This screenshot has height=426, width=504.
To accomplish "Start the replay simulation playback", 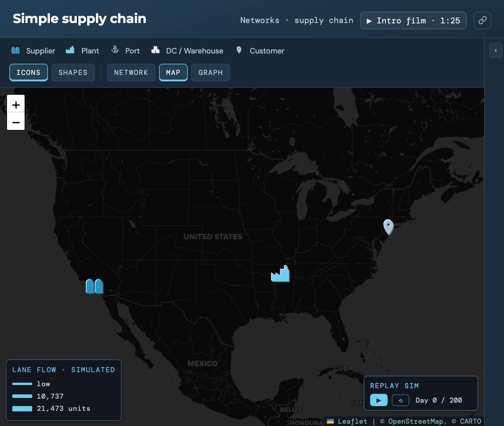I will click(x=379, y=400).
